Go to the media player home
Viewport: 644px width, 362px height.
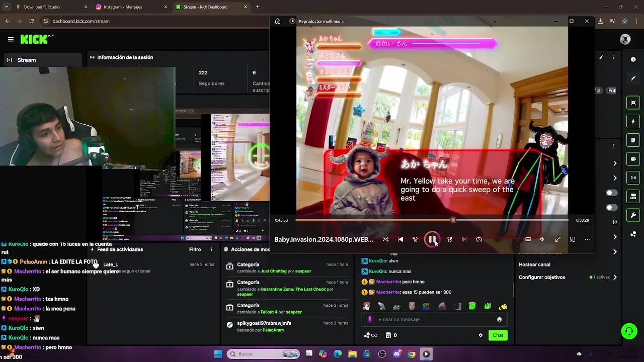click(278, 21)
